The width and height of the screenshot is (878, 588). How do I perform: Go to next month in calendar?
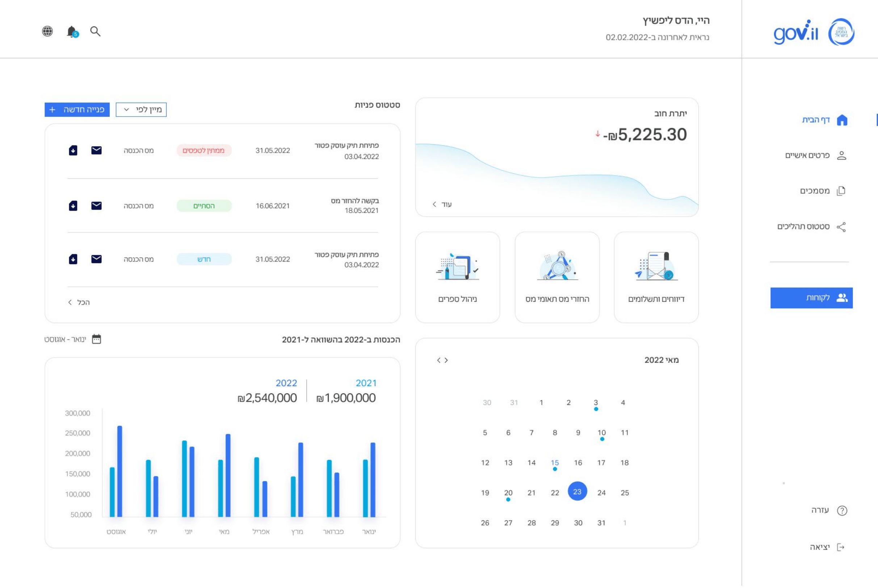438,360
